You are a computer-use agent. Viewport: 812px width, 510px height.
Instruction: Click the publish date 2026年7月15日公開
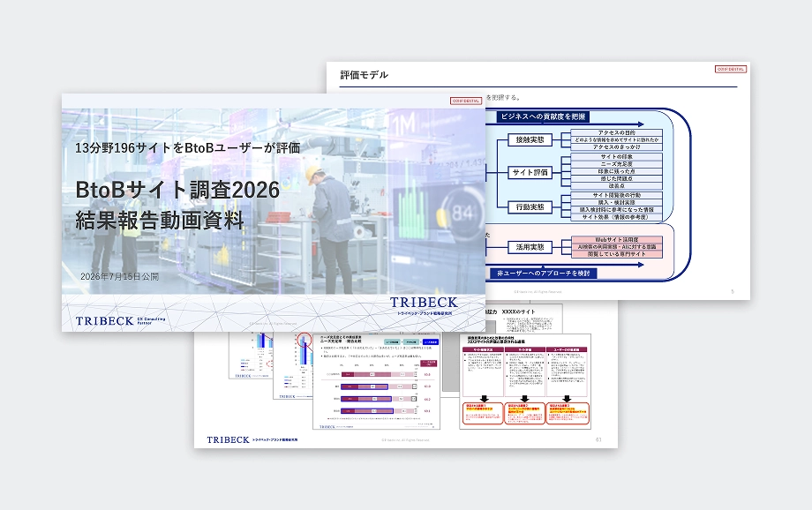pos(120,276)
